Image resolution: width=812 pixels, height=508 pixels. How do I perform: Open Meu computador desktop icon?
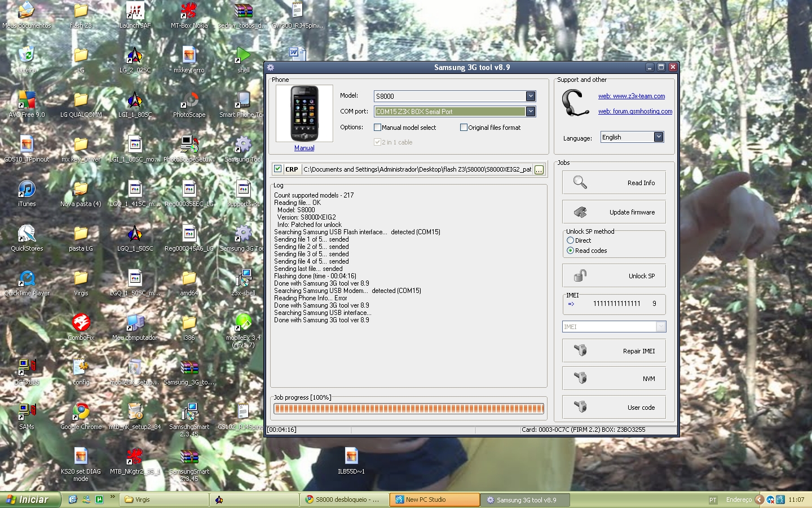click(135, 327)
